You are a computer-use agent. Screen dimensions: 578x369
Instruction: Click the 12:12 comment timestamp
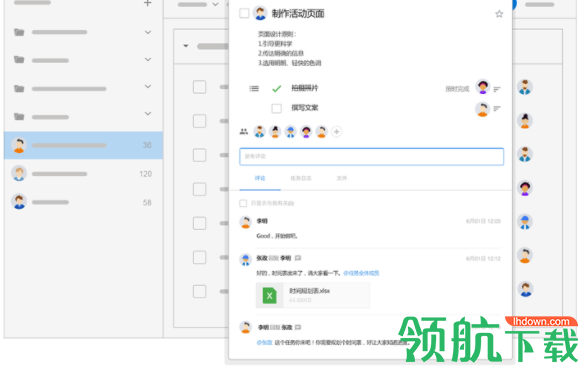(x=483, y=259)
